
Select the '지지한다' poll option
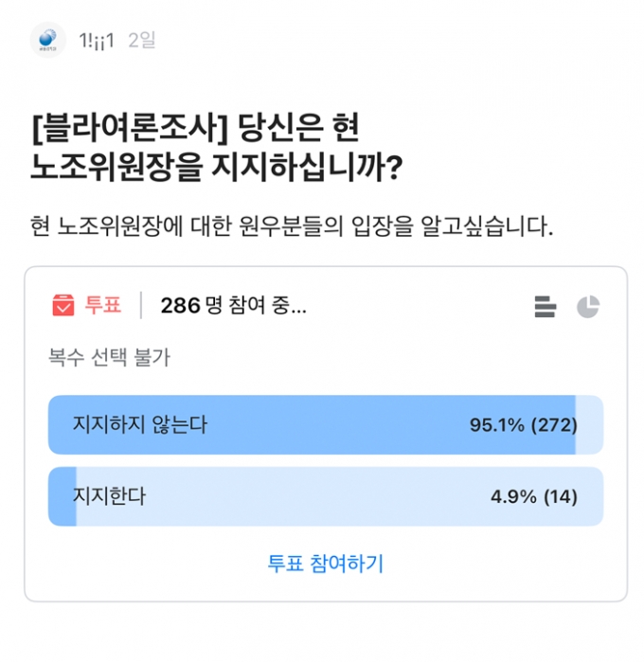[x=110, y=496]
